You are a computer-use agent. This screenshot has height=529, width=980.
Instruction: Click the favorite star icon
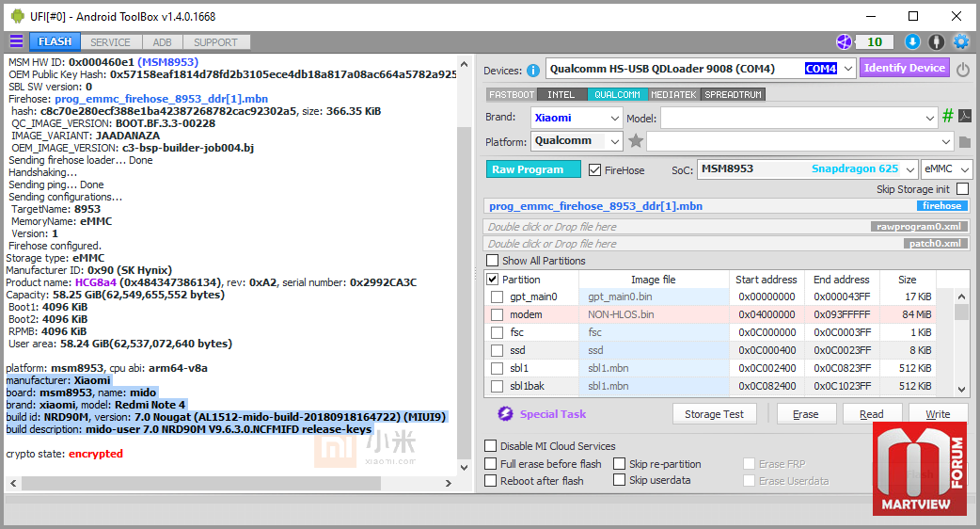point(636,141)
